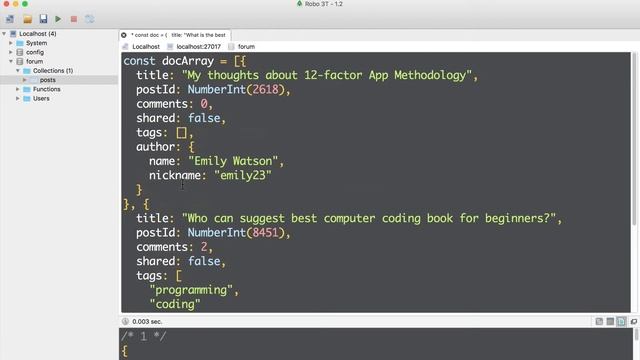The height and width of the screenshot is (360, 640).
Task: Click the forum database icon in the tree
Action: click(20, 61)
